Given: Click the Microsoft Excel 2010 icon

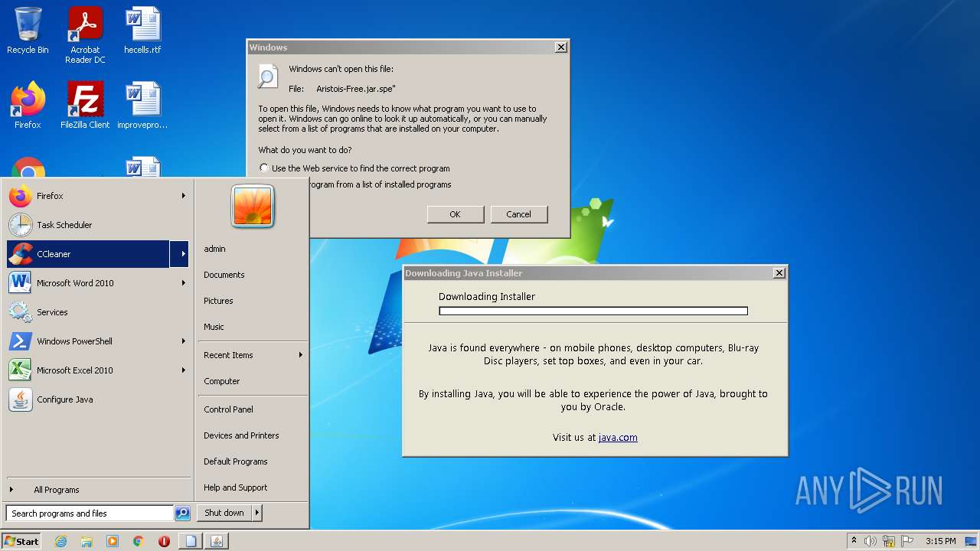Looking at the screenshot, I should pyautogui.click(x=21, y=370).
